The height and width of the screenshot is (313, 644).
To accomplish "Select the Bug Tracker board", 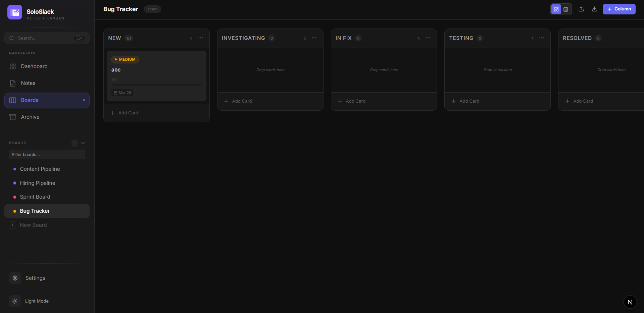I will point(47,211).
